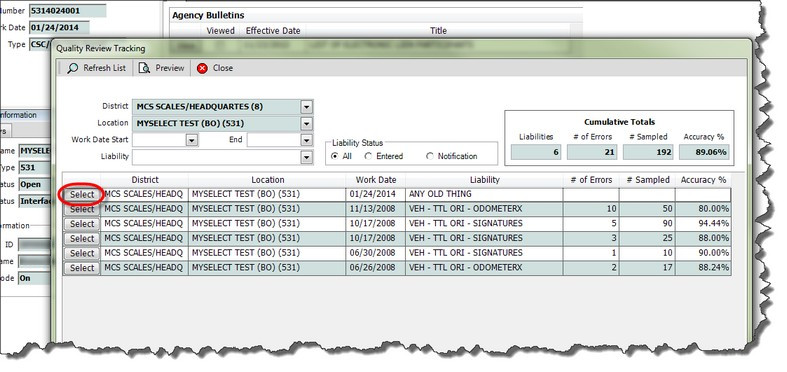Click the Accuracy % column header
This screenshot has height=372, width=787.
(x=703, y=180)
